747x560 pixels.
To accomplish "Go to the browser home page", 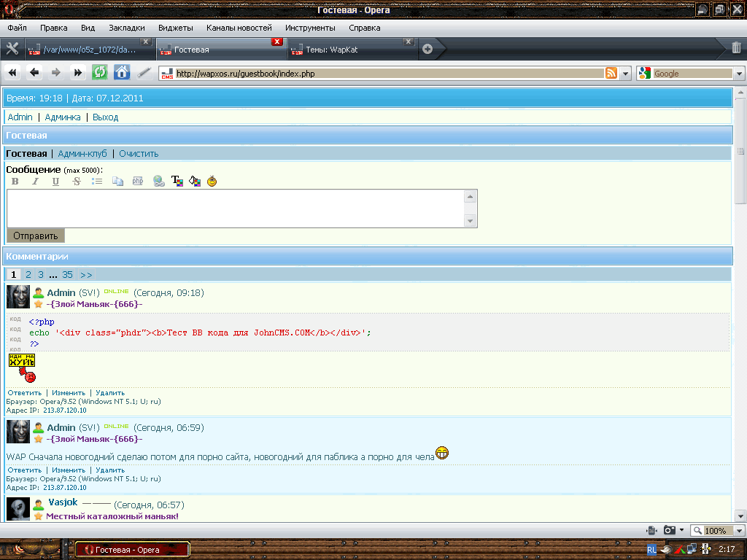I will click(122, 72).
